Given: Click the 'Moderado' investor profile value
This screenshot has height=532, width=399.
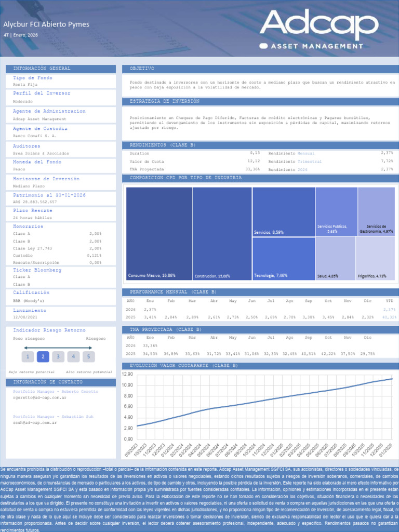Looking at the screenshot, I should point(23,101).
